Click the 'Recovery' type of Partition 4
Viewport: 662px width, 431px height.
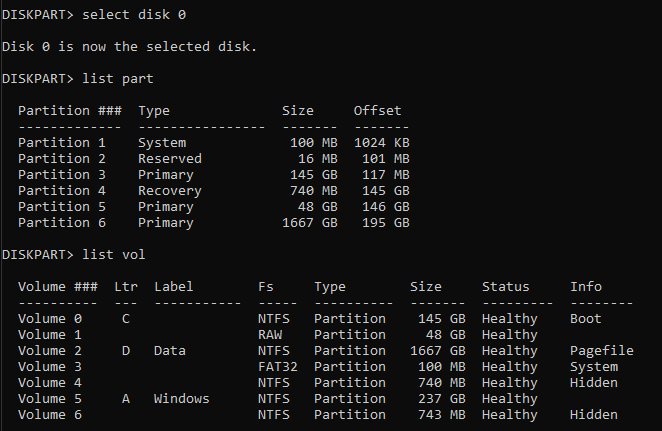(169, 190)
